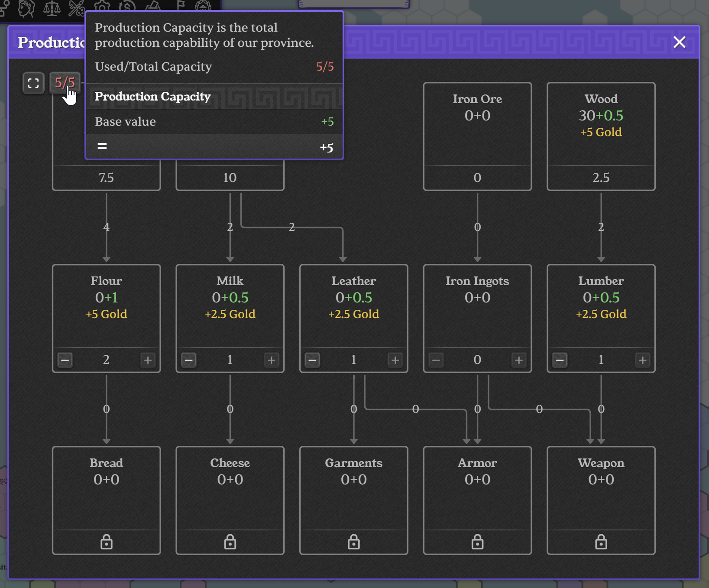Open the scales of justice menu icon
The width and height of the screenshot is (709, 588).
(x=52, y=8)
